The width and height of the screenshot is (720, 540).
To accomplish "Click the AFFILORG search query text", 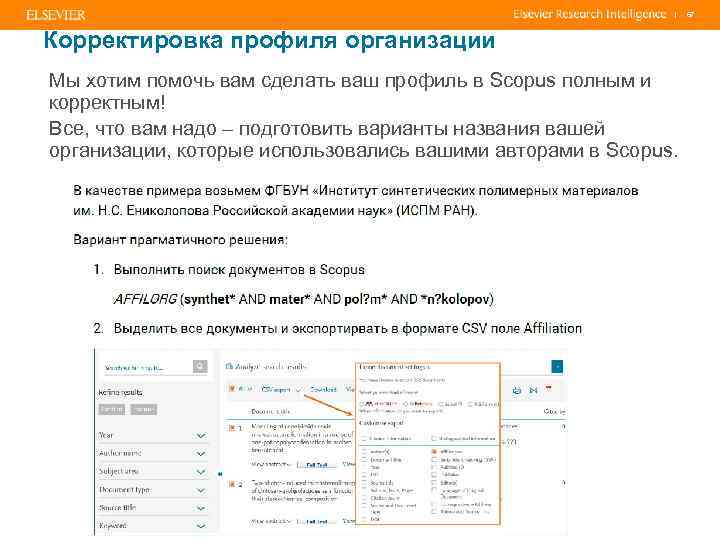I will 304,299.
